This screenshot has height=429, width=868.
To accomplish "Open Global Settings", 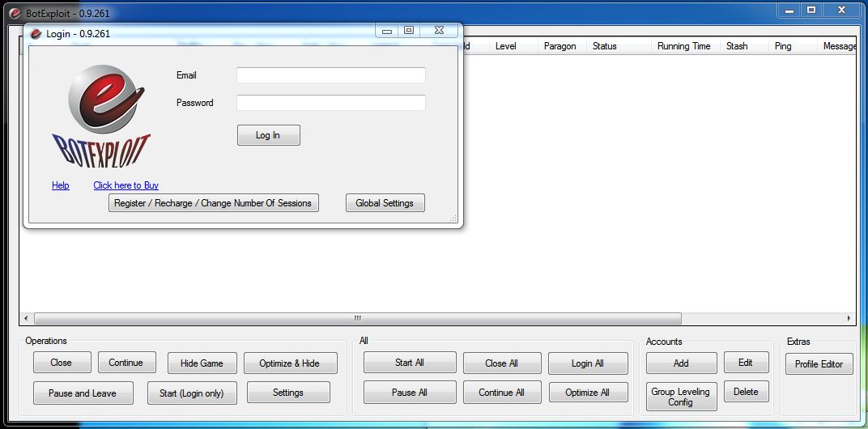I will [385, 203].
